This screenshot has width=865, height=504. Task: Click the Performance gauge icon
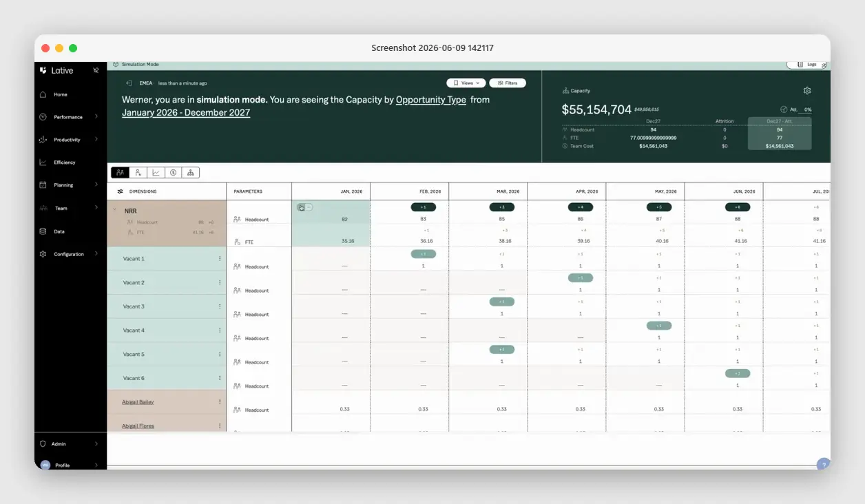[x=43, y=117]
